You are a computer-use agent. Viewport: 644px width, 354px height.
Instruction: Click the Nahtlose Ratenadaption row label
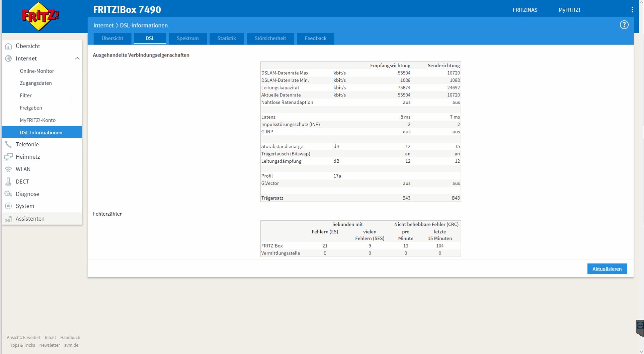point(287,102)
